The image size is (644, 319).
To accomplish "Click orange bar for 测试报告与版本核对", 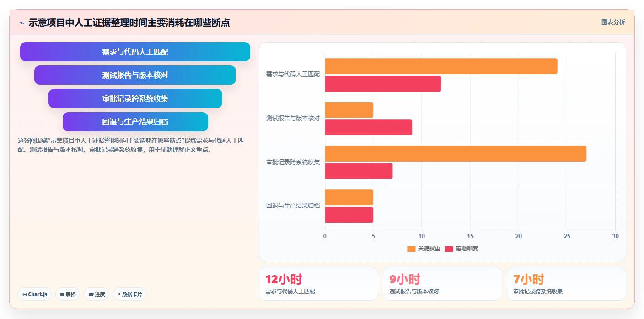I will pyautogui.click(x=349, y=110).
